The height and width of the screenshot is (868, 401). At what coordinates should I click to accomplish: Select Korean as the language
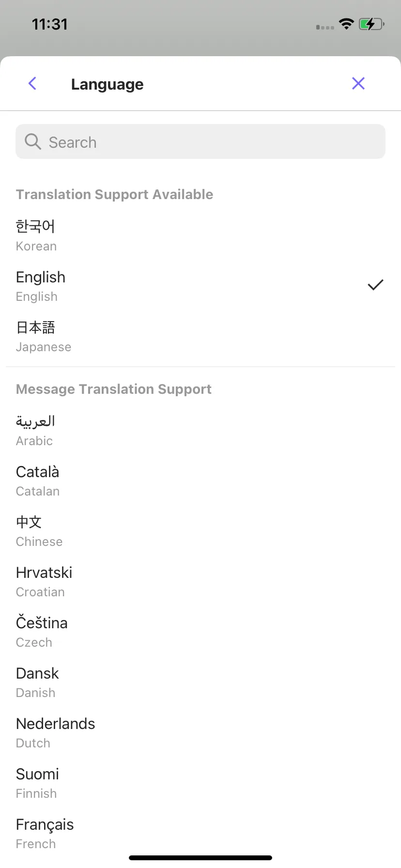(200, 235)
